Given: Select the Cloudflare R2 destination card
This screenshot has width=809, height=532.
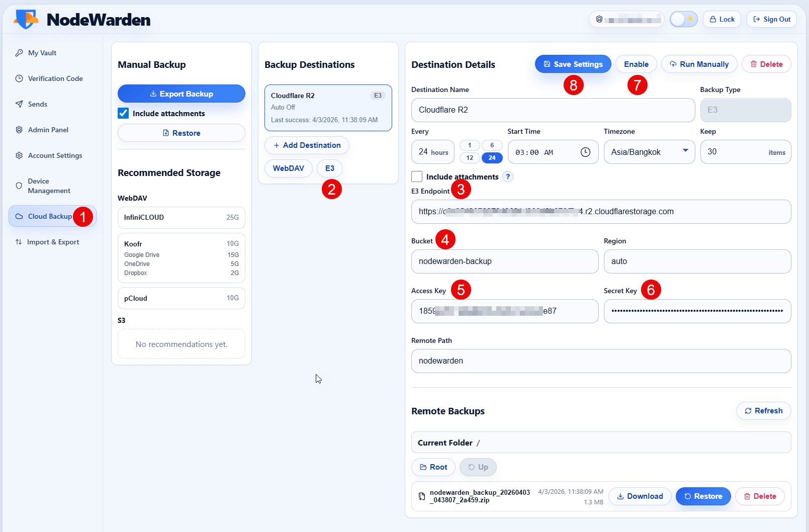Looking at the screenshot, I should tap(328, 108).
